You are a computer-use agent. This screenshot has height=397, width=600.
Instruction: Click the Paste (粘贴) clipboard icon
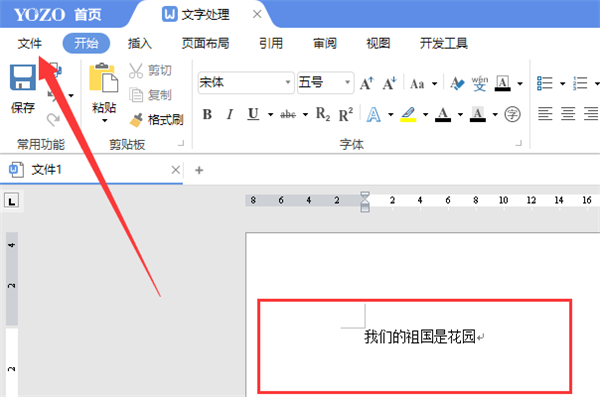[x=103, y=78]
